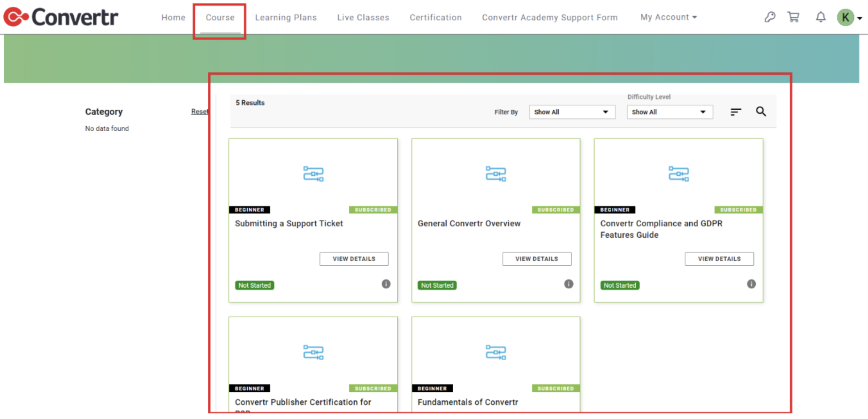The height and width of the screenshot is (419, 868).
Task: Open the Fundamentals of Convertr title
Action: (x=468, y=402)
